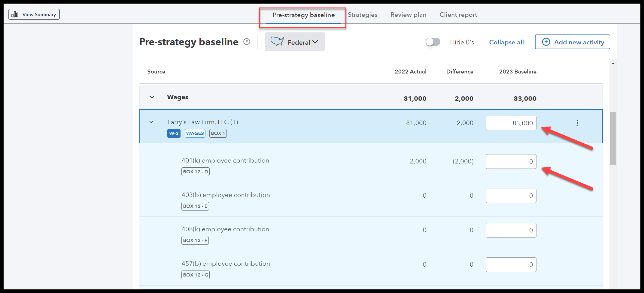
Task: Open the kebab menu on Larry's Law Firm row
Action: coord(577,123)
